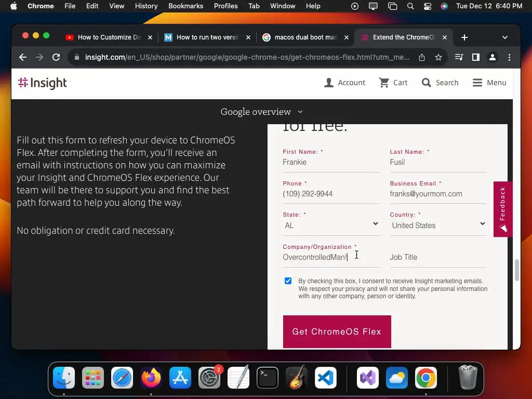Open System Settings from the Dock
Viewport: 532px width, 399px height.
(x=209, y=378)
